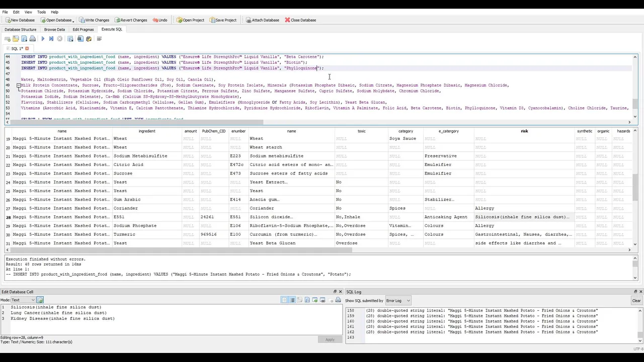The width and height of the screenshot is (644, 362).
Task: Switch to the Database Structure tab
Action: (21, 29)
